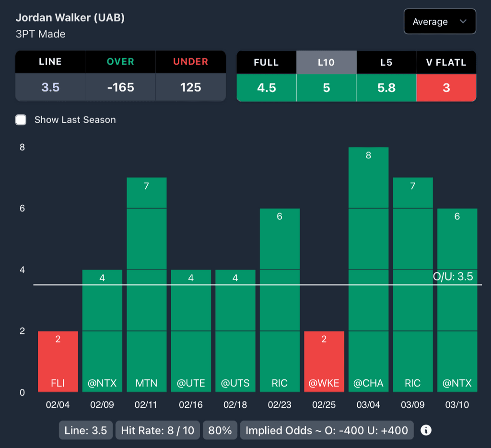
Task: Select the @CHA bar for 03/04
Action: pos(369,270)
